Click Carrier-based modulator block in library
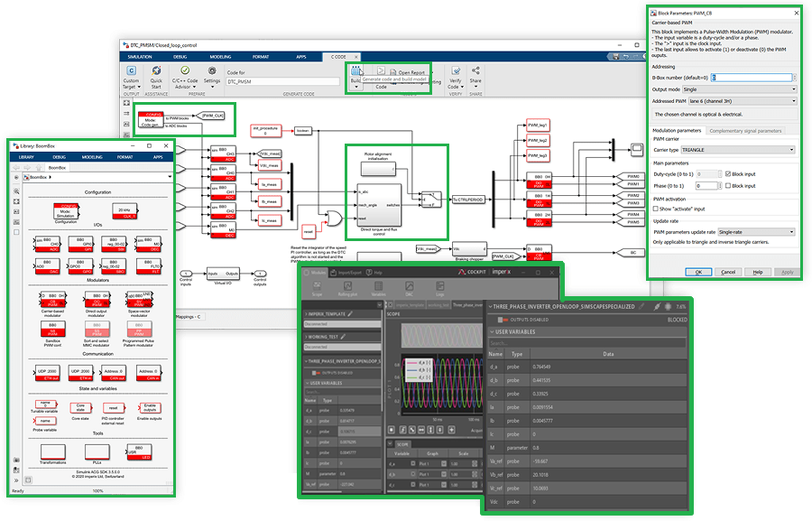The width and height of the screenshot is (812, 521). tap(53, 300)
